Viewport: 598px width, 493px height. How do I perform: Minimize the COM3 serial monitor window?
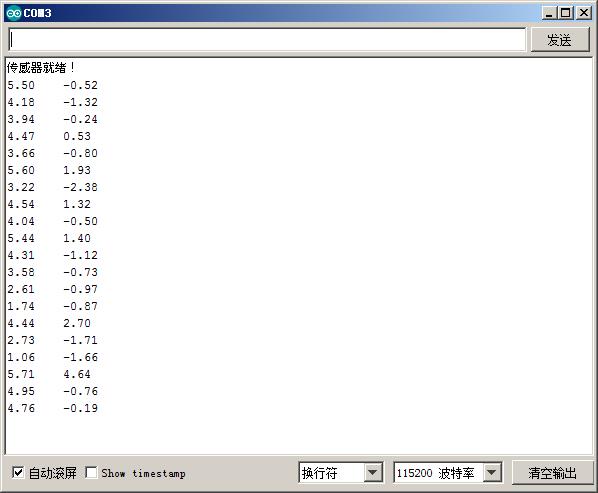549,13
